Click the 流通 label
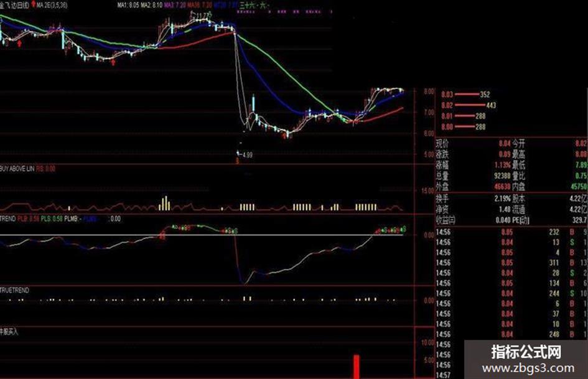The image size is (588, 379). (519, 209)
